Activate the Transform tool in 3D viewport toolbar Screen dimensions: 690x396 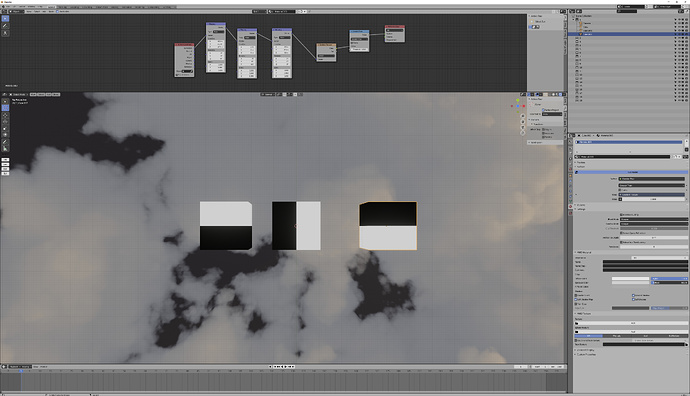[5, 135]
